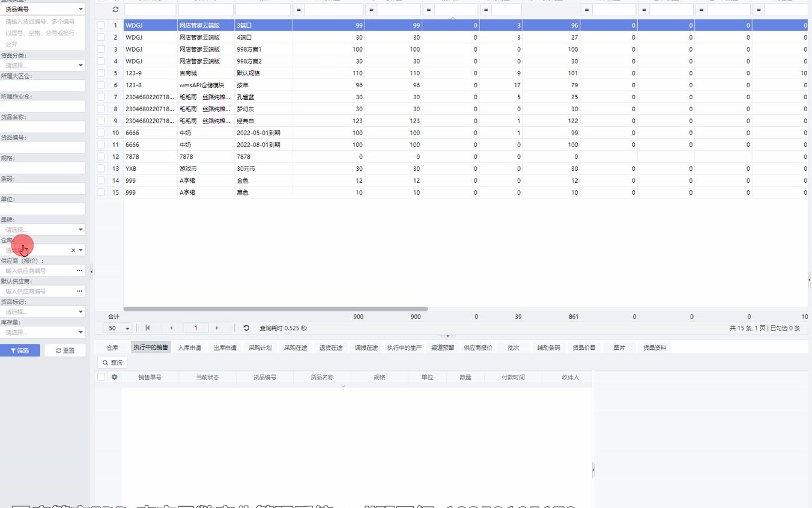
Task: Switch to the 仓库 tab
Action: point(112,347)
